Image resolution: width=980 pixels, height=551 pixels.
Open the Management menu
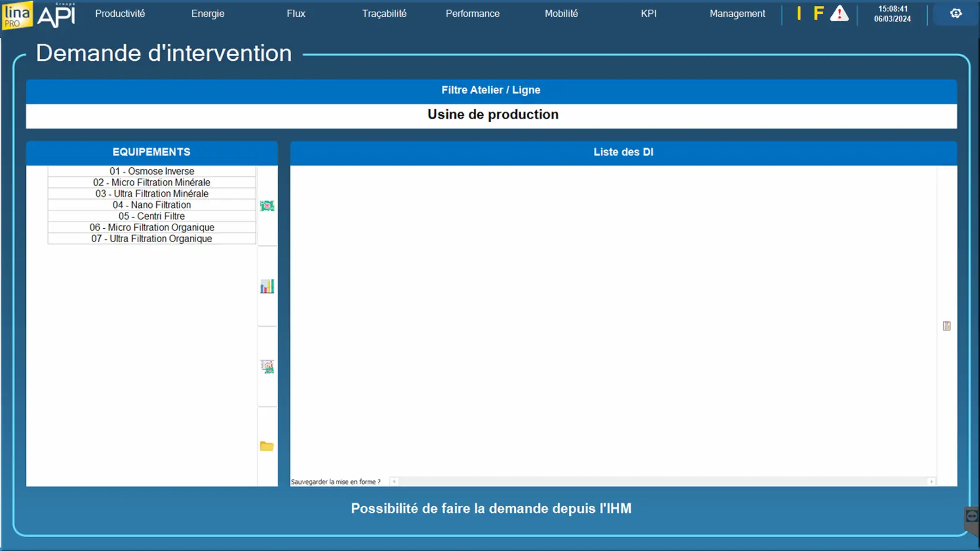tap(737, 13)
